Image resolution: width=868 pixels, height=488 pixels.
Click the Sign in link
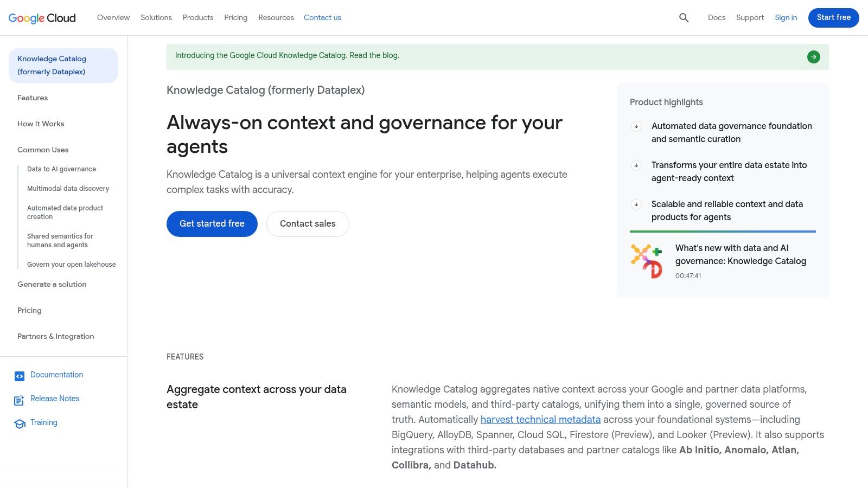tap(786, 18)
